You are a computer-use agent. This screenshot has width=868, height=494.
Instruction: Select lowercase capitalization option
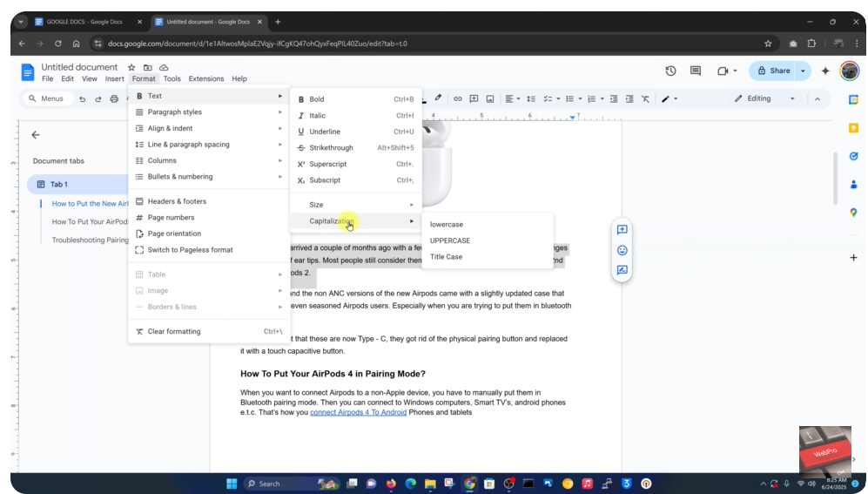(x=488, y=224)
